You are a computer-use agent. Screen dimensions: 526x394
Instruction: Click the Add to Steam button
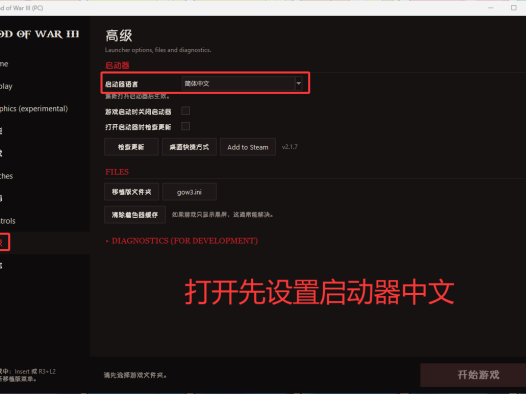(248, 147)
